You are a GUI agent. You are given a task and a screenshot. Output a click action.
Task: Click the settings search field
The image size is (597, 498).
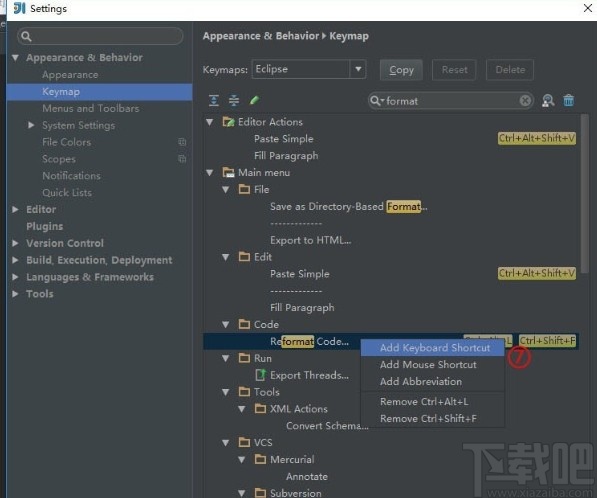pos(101,36)
